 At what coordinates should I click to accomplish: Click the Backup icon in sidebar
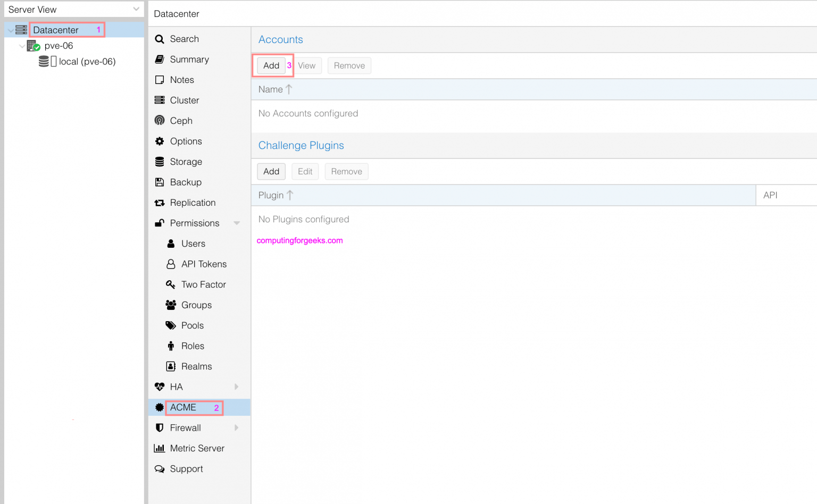pos(159,182)
